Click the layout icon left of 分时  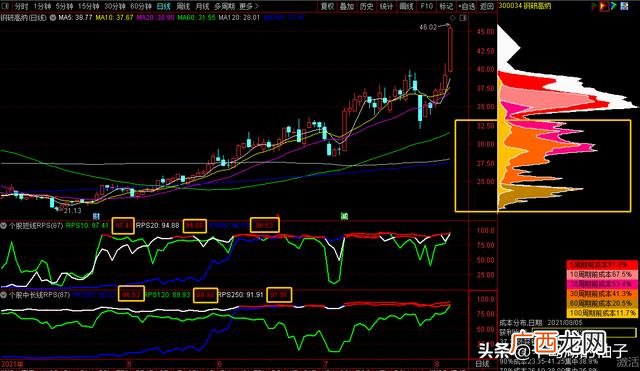[x=6, y=6]
